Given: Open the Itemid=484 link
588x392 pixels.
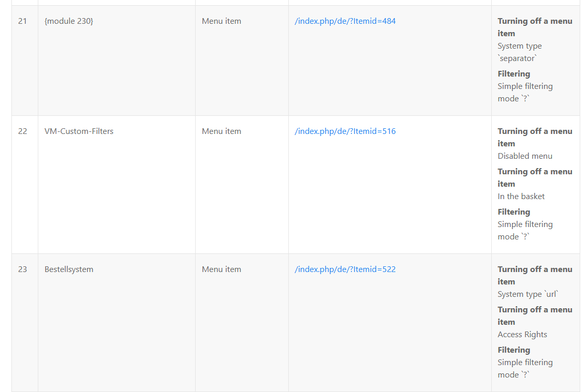Looking at the screenshot, I should 345,21.
